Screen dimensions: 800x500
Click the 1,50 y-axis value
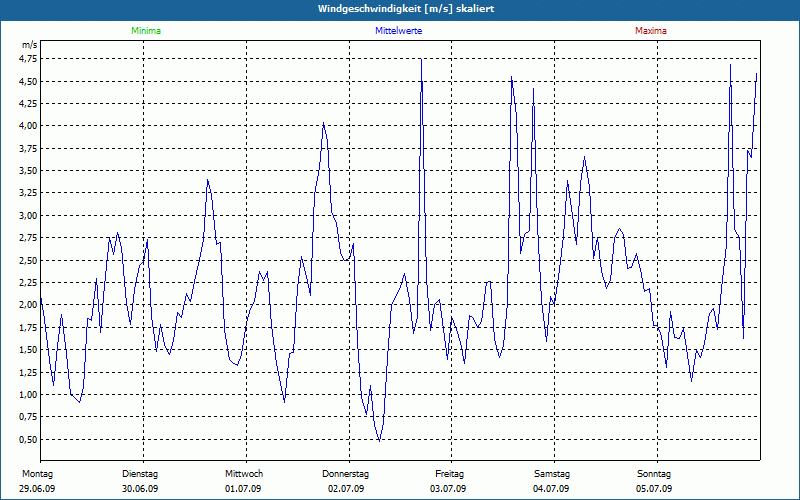click(x=29, y=349)
